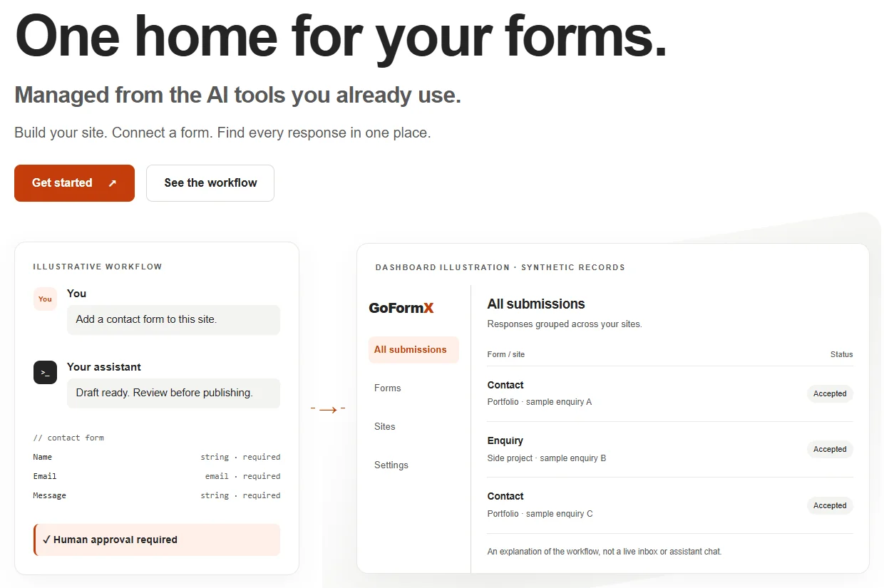The height and width of the screenshot is (588, 884).
Task: Click the Email field row
Action: click(x=157, y=476)
